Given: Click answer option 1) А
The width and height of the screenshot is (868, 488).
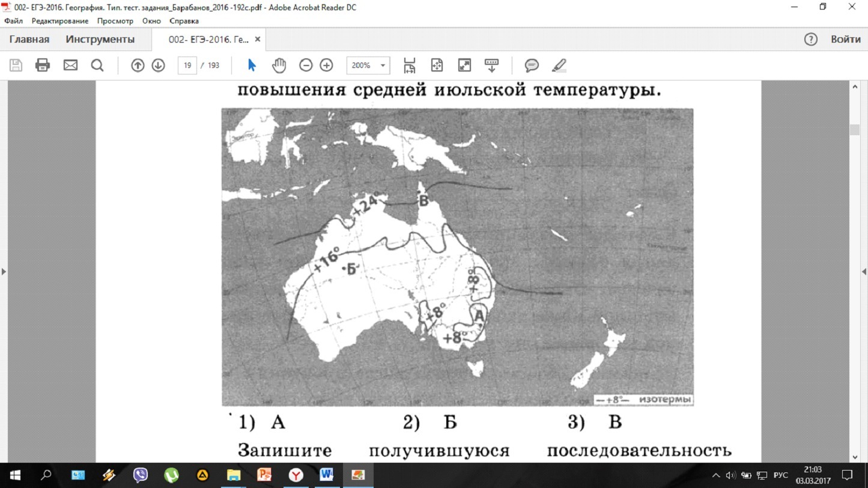Looking at the screenshot, I should 262,422.
